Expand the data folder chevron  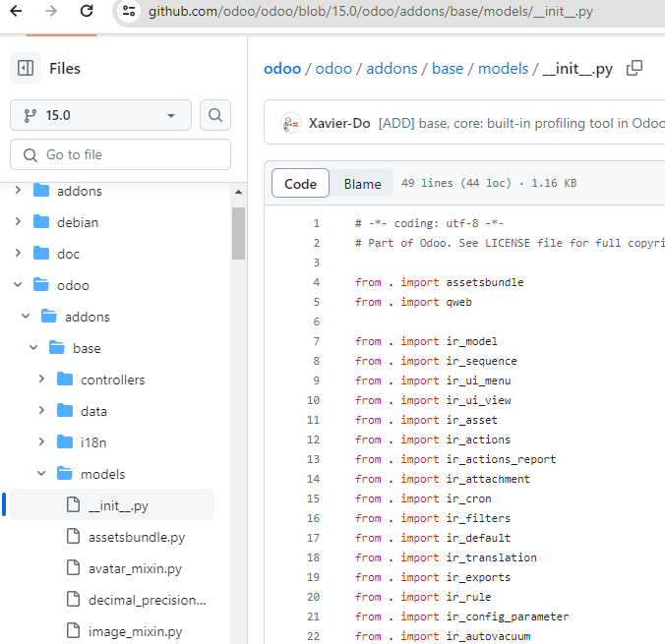tap(41, 410)
